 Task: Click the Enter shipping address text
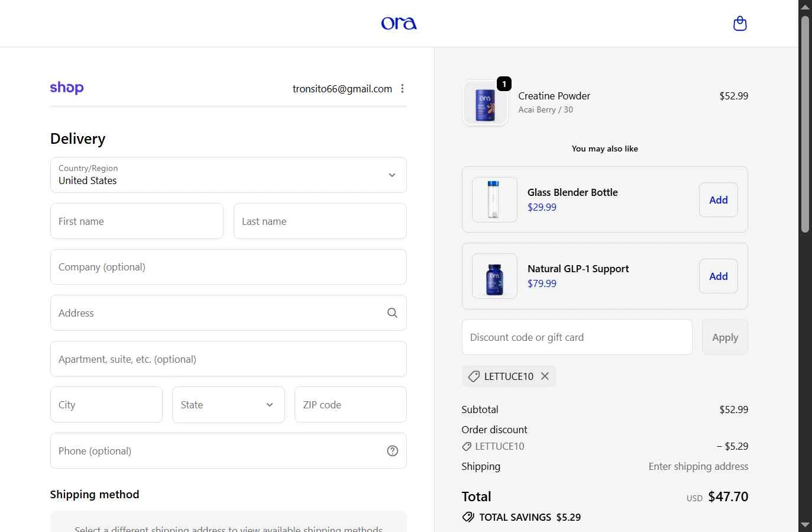coord(698,466)
